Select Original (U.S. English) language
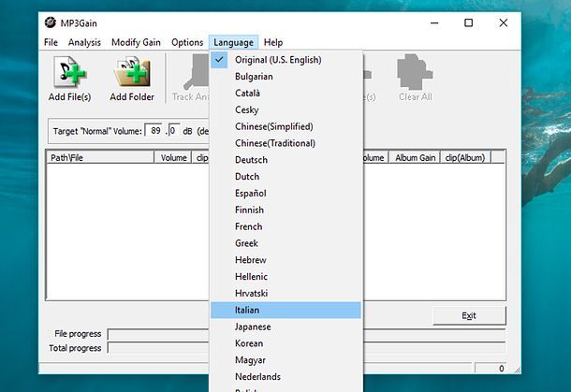 (285, 60)
